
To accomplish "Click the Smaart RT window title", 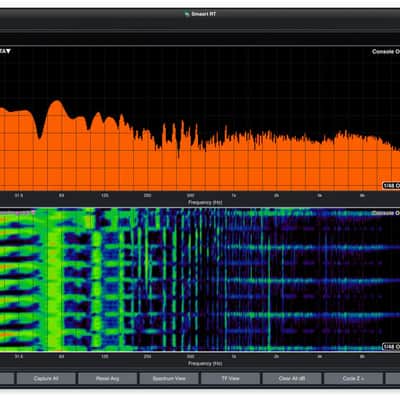I will pos(204,14).
